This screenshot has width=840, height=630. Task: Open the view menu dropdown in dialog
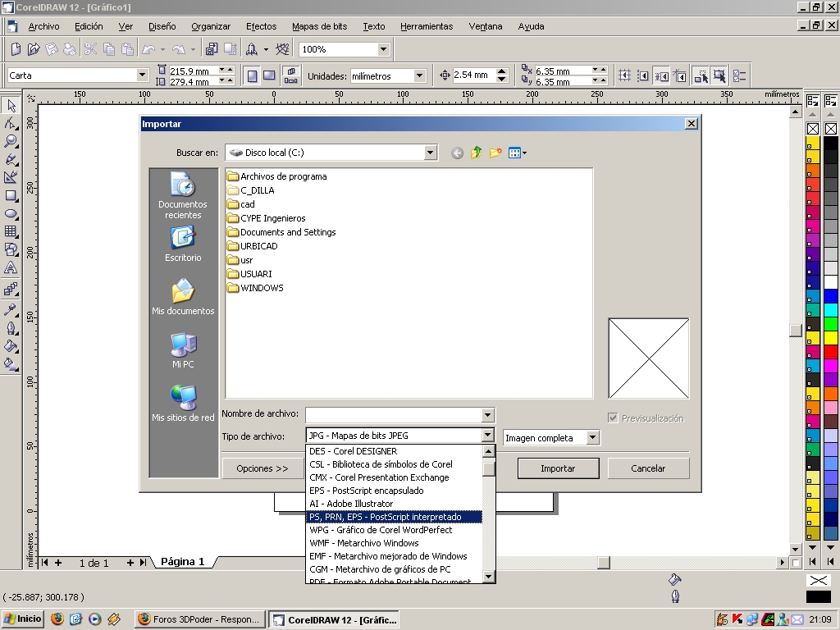(518, 153)
